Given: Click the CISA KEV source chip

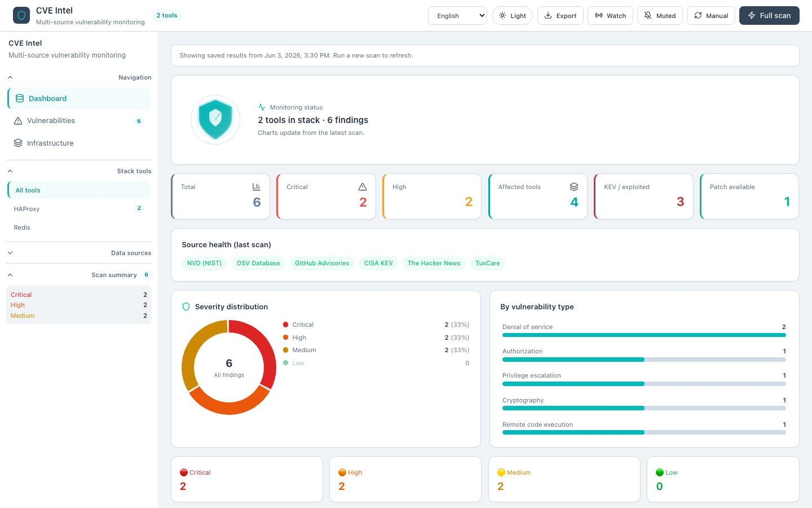Looking at the screenshot, I should [x=378, y=263].
